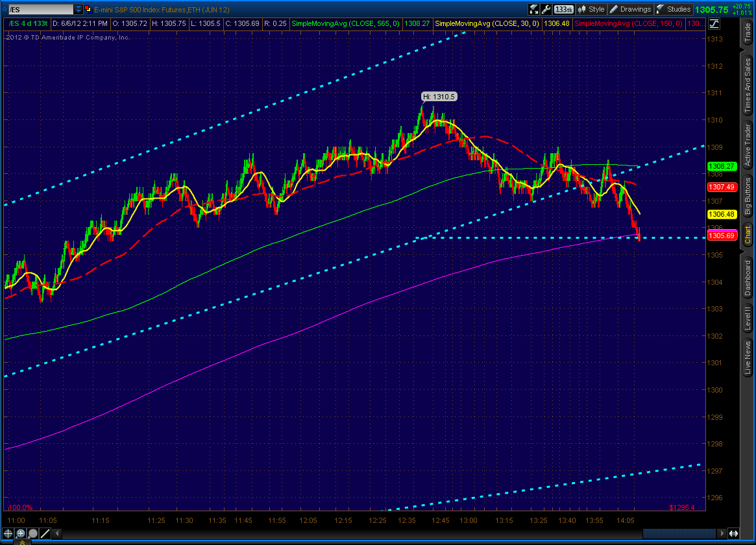Click the red 1307.49 price axis label
This screenshot has height=545, width=756.
click(722, 187)
